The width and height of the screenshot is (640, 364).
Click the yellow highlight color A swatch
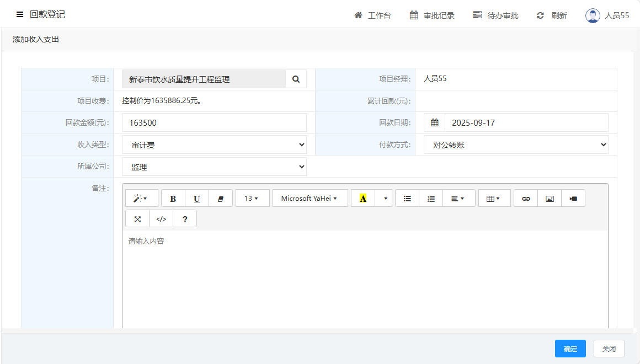(x=363, y=199)
